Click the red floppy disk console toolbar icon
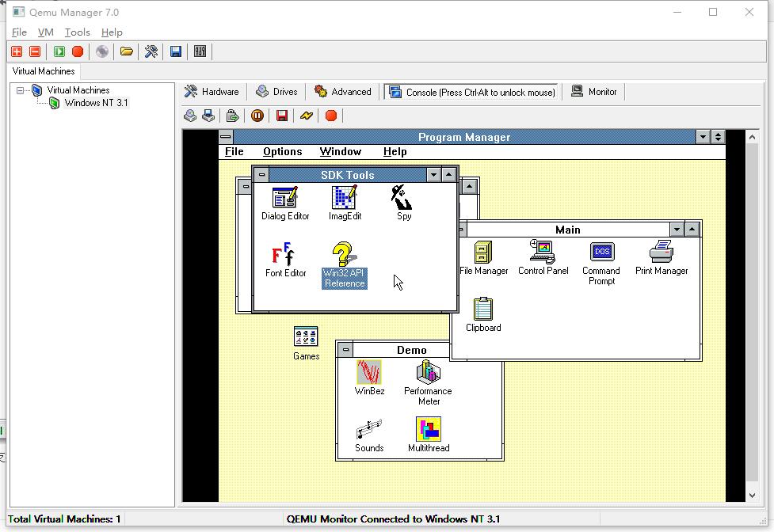Viewport: 774px width, 532px height. coord(282,116)
